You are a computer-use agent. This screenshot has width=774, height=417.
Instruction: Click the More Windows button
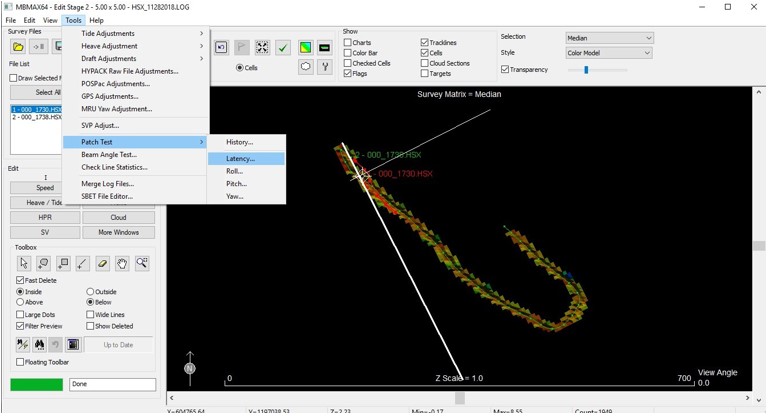point(118,232)
